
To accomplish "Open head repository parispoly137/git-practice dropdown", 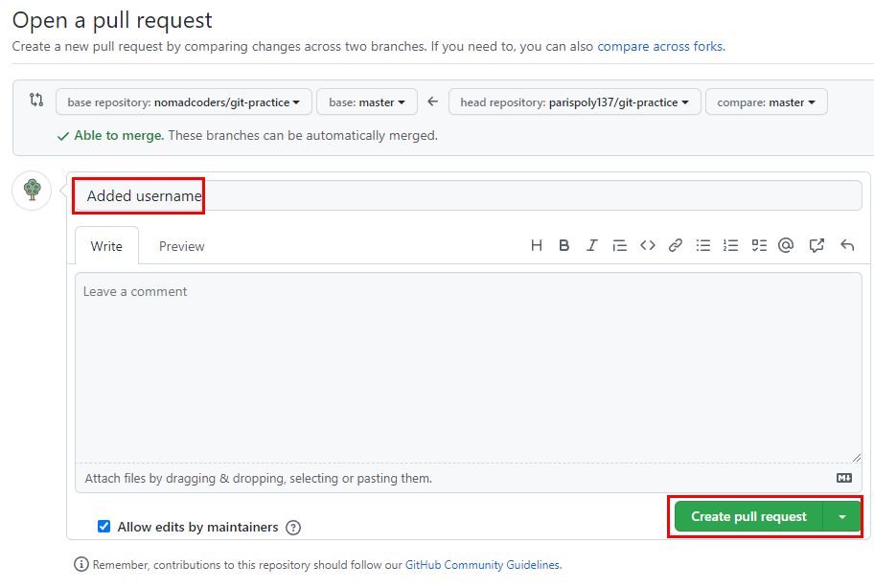I will coord(575,102).
